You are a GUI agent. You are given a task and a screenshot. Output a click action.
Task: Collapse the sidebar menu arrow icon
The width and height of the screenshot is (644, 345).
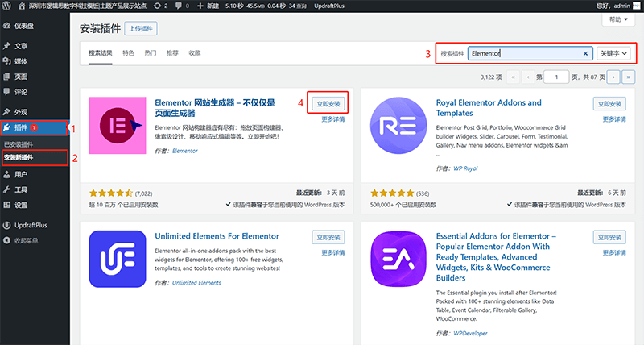tap(6, 240)
